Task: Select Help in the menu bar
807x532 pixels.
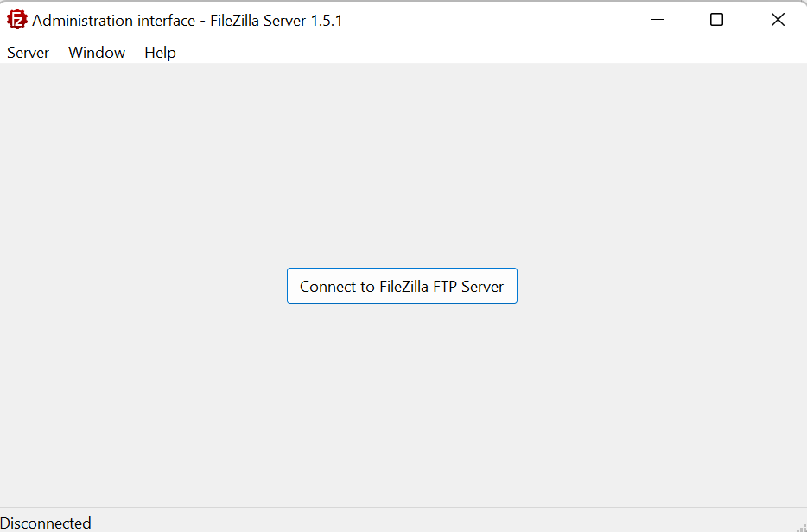Action: [160, 53]
